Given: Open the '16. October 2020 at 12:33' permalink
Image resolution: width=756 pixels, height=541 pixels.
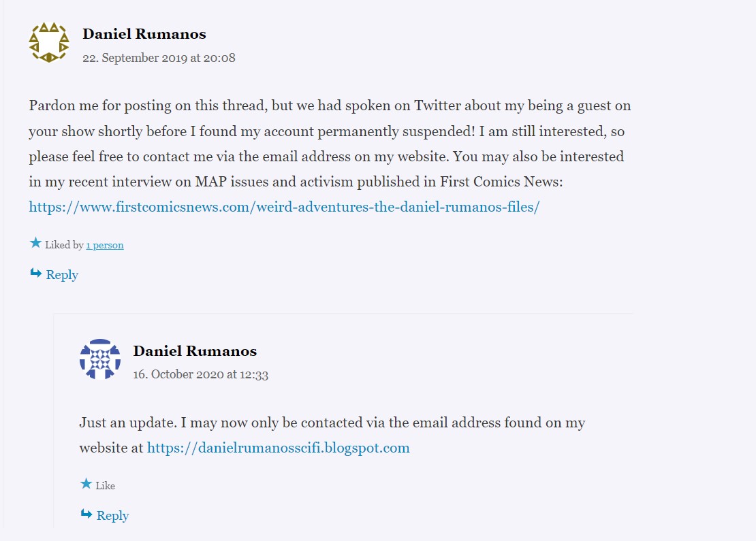Looking at the screenshot, I should [x=200, y=374].
